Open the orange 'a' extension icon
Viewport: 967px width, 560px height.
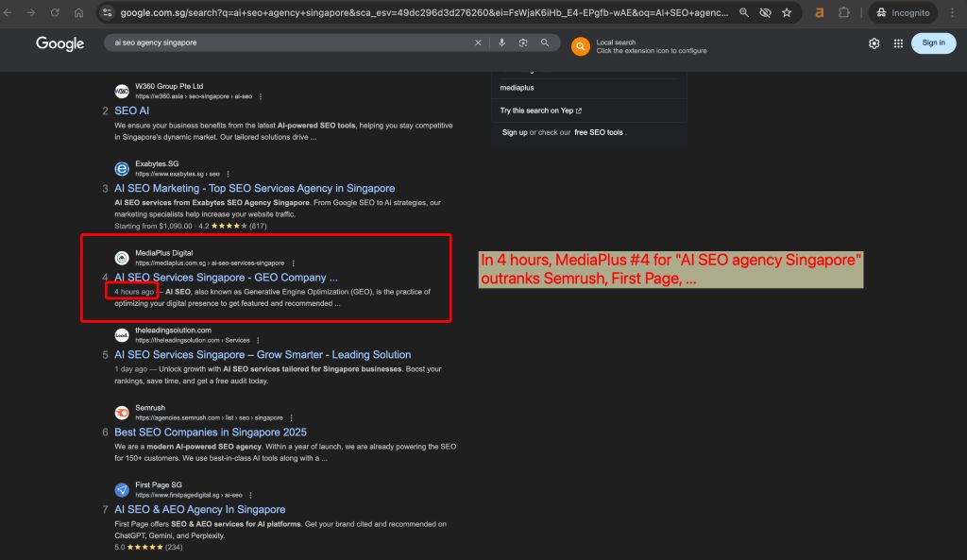820,12
